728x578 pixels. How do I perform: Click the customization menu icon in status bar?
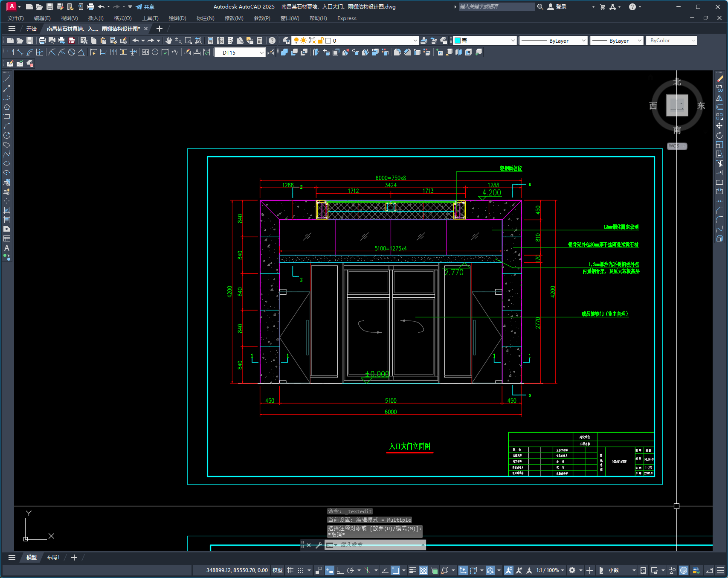720,570
